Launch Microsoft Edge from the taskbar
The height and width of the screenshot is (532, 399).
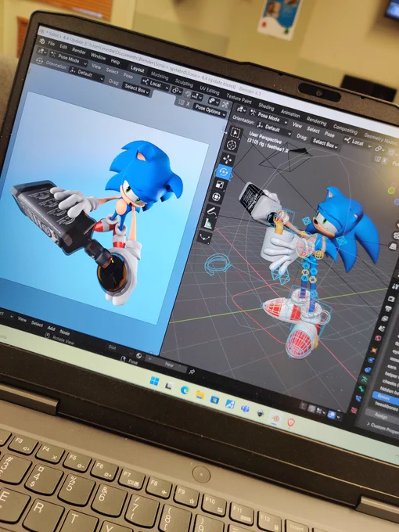point(185,390)
